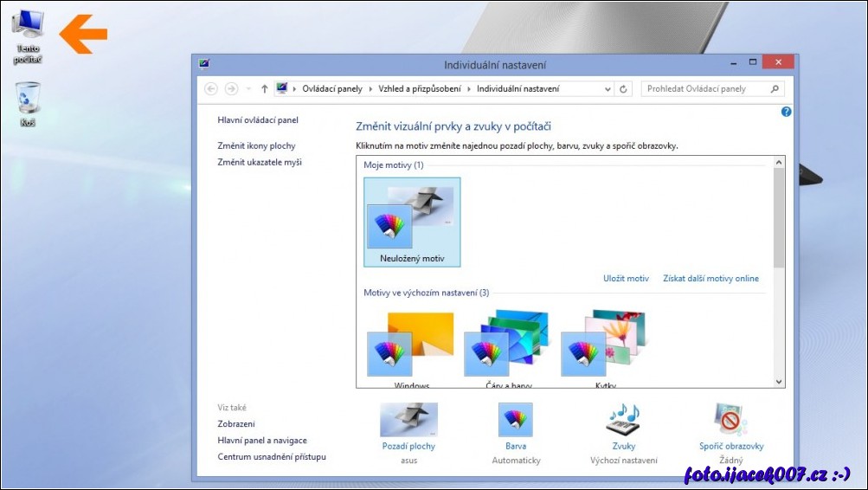
Task: Open Zvuky sound settings icon
Action: coord(623,421)
